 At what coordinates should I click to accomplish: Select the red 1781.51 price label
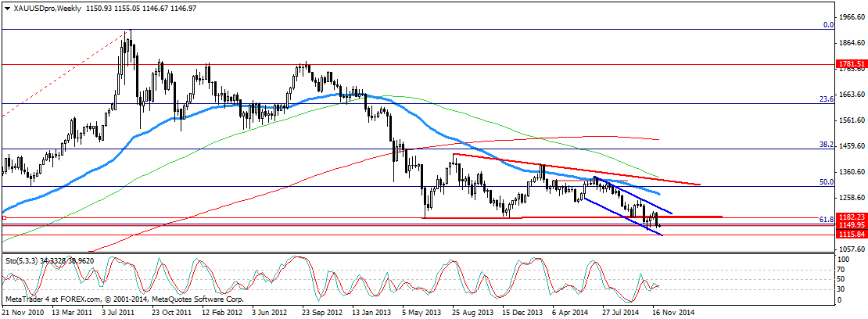[850, 64]
